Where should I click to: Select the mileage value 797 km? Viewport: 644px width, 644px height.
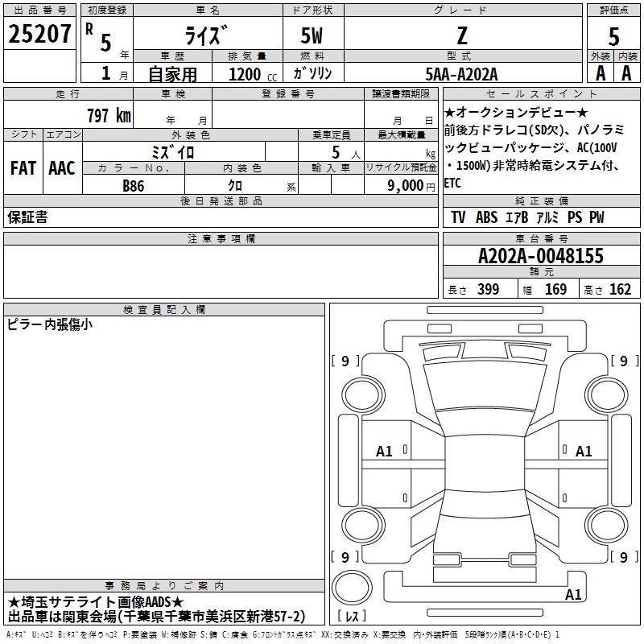108,116
